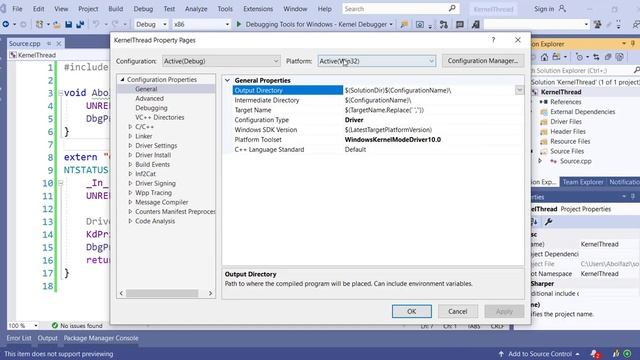Open the Analyze menu
Viewport: 640px width, 360px height.
196,9
